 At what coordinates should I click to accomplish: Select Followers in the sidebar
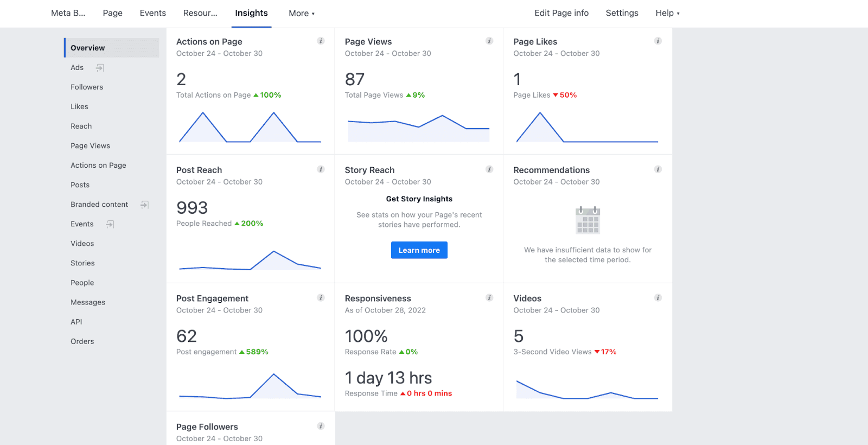tap(87, 87)
